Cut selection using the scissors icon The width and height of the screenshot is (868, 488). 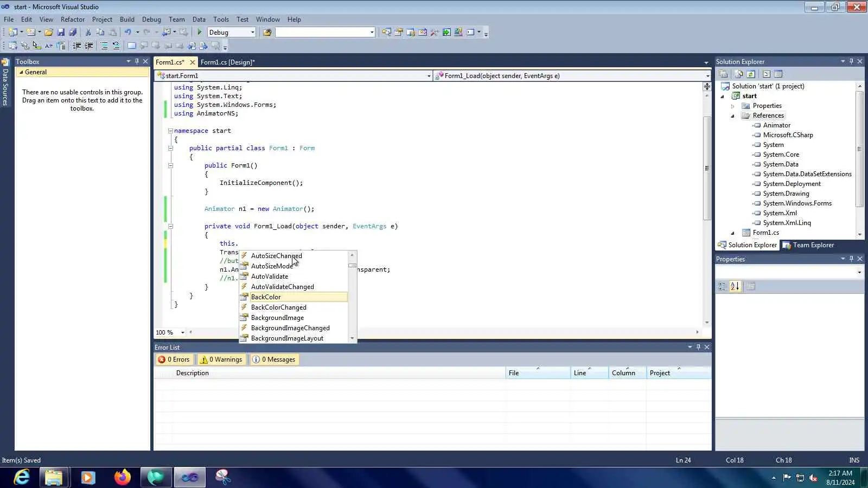88,33
